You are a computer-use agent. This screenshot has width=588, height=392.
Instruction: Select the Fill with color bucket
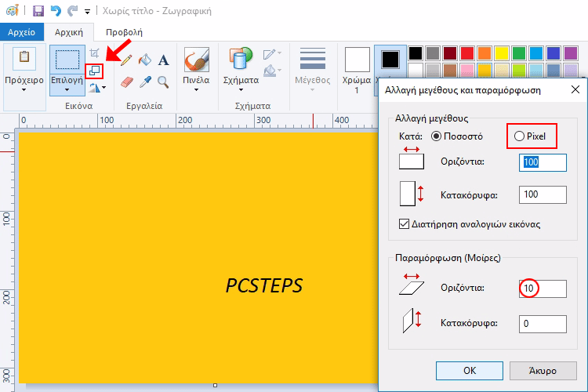(145, 60)
